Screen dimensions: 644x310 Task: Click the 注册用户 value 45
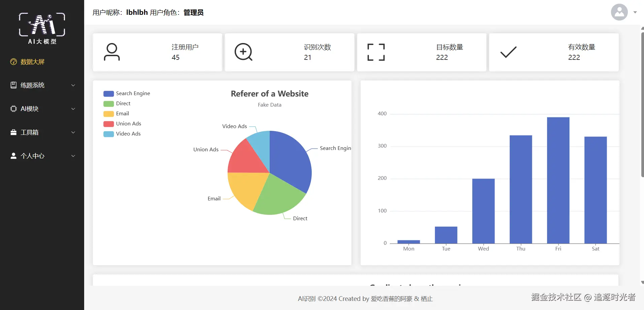click(x=175, y=57)
